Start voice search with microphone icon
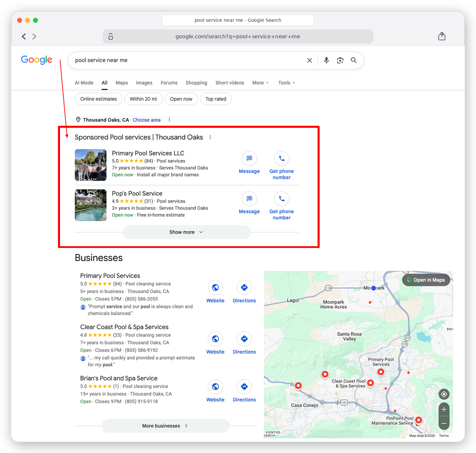Viewport: 476px width, 453px height. (x=326, y=60)
